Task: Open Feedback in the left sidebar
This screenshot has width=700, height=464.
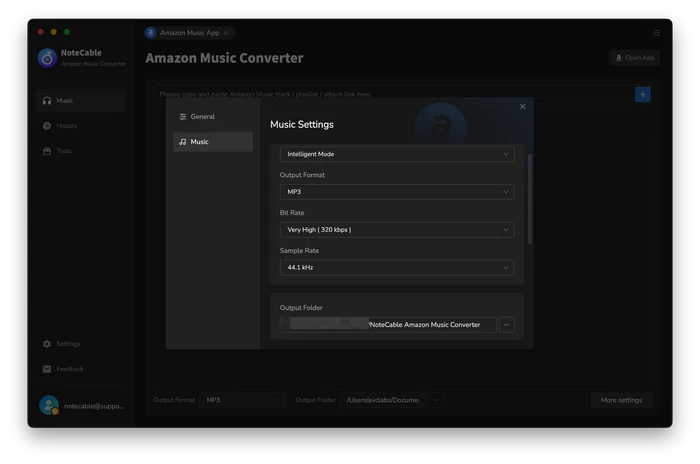Action: (x=81, y=369)
